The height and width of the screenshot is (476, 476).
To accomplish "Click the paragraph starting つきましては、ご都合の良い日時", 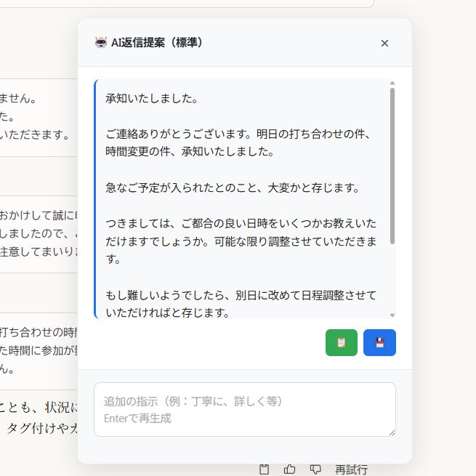I will [241, 241].
